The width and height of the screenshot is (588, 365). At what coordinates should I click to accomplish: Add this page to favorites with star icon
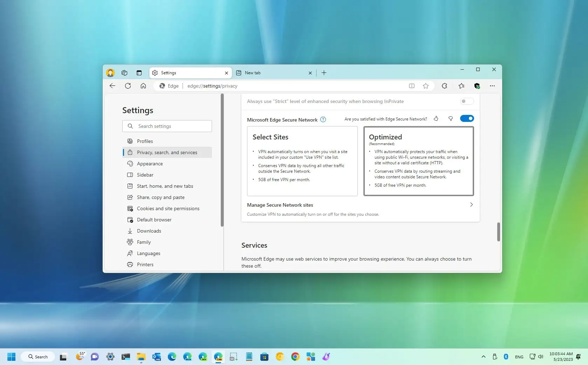[x=425, y=86]
